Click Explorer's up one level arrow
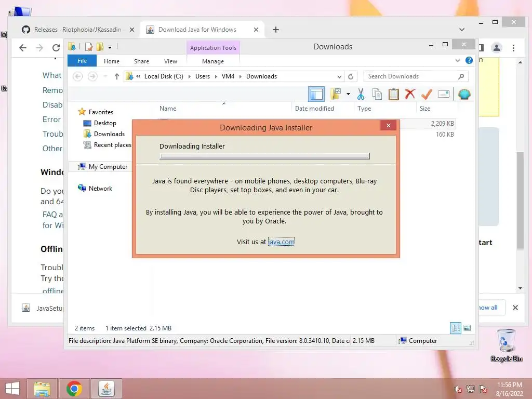This screenshot has width=532, height=399. tap(117, 76)
